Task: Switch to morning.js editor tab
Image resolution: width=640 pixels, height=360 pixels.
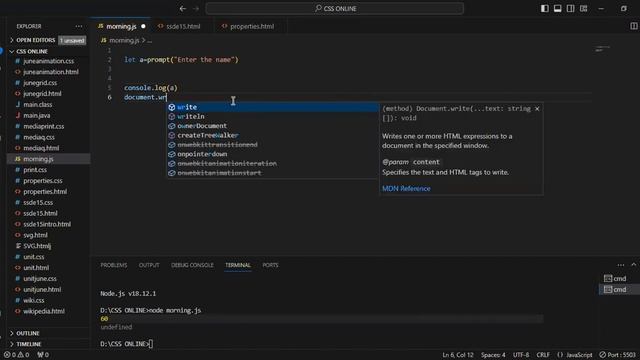Action: 121,26
